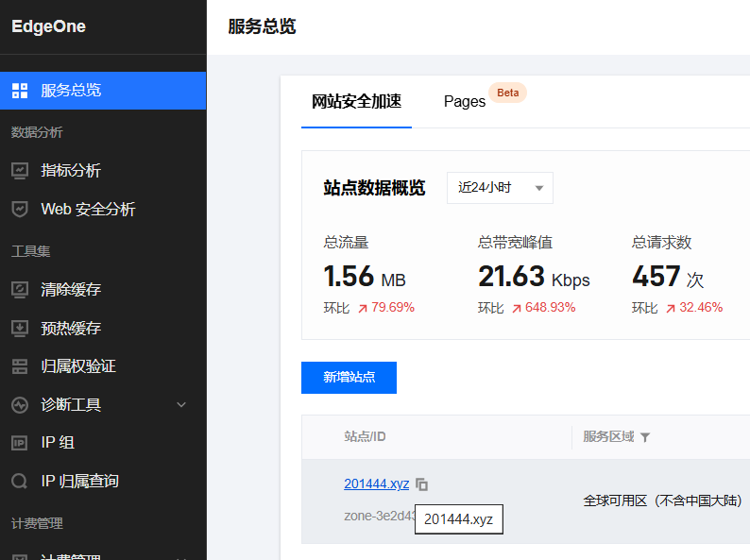The image size is (750, 560).
Task: Click the 服务总览 dashboard grid icon
Action: pyautogui.click(x=19, y=91)
